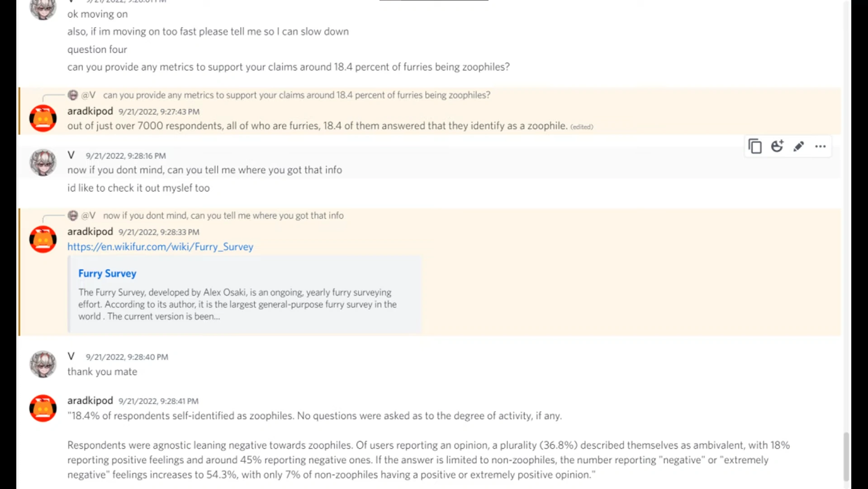This screenshot has width=868, height=489.
Task: Jump to the replied message about 18.4 percent metrics
Action: pyautogui.click(x=296, y=95)
